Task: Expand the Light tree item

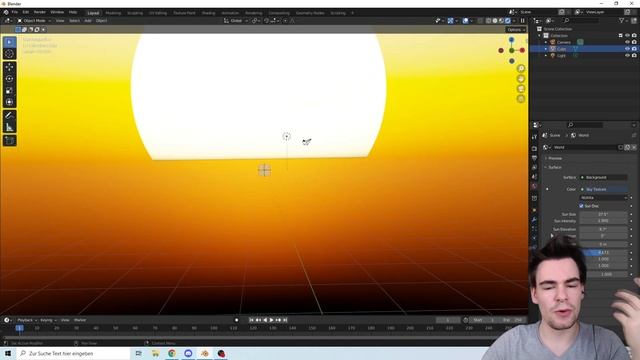Action: coord(546,55)
